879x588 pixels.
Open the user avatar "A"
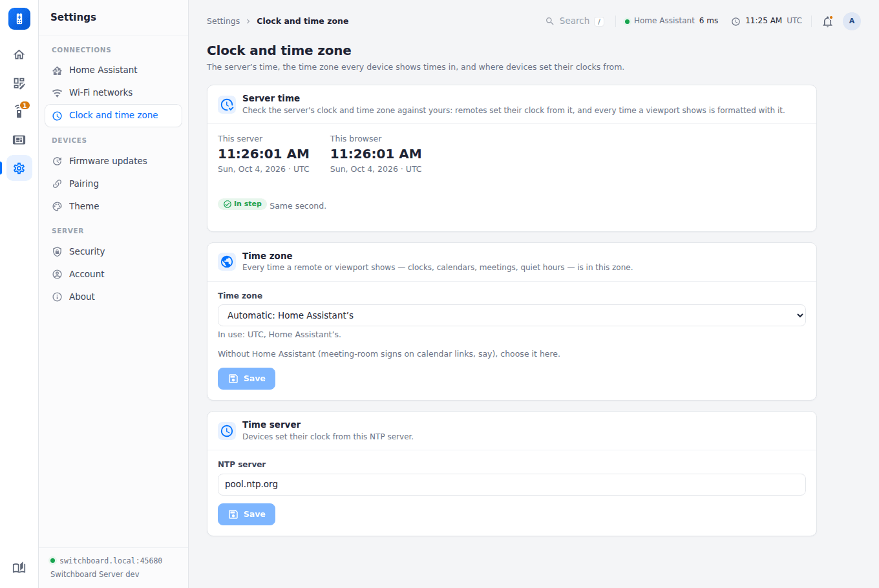[x=852, y=21]
